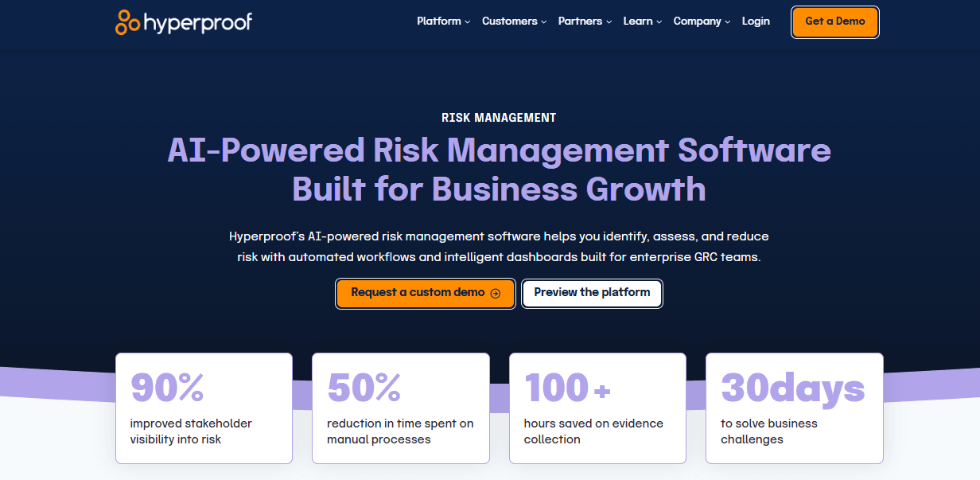Expand the Learn menu chevron
Viewport: 980px width, 480px height.
tap(659, 22)
